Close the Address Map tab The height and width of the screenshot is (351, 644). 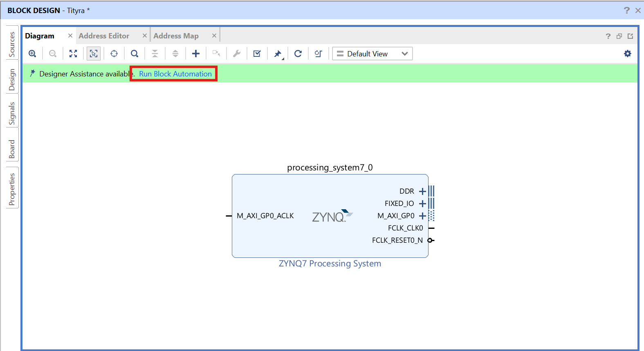pos(214,36)
